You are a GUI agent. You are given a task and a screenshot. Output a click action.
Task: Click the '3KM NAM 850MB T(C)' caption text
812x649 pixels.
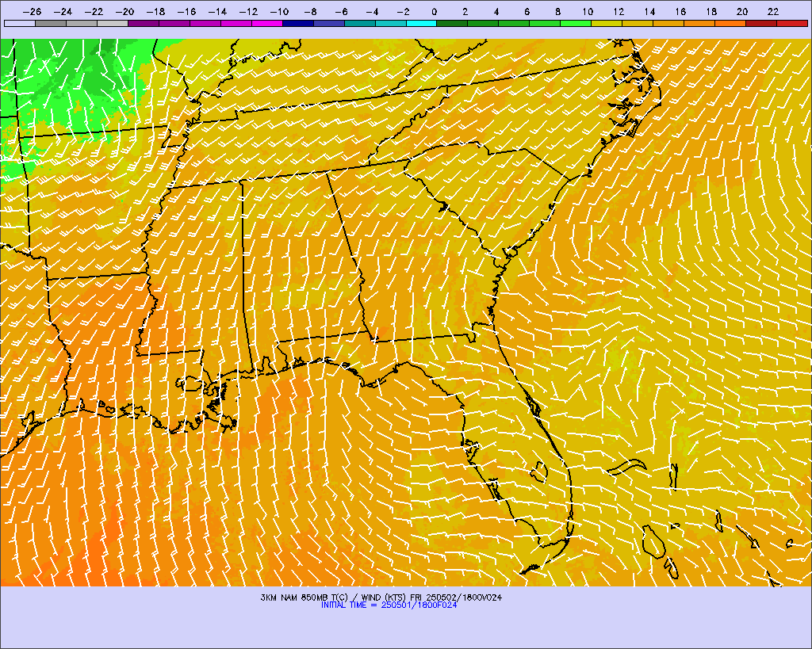[x=303, y=597]
